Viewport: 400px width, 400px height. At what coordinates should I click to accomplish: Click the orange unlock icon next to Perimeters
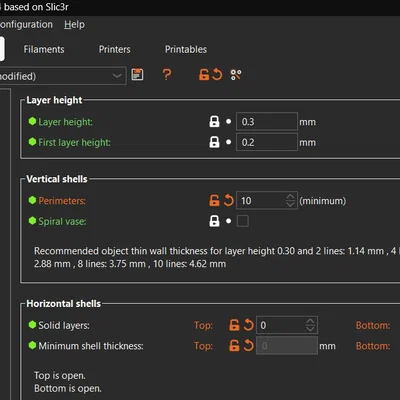pyautogui.click(x=214, y=201)
